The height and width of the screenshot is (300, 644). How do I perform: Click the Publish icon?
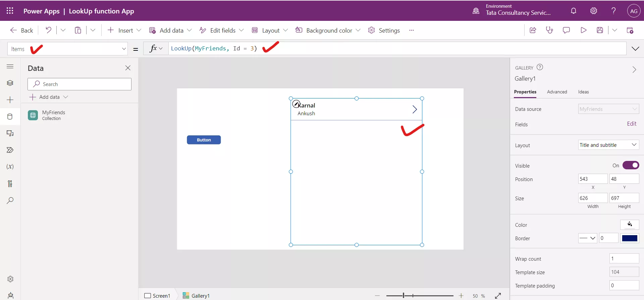tap(630, 30)
